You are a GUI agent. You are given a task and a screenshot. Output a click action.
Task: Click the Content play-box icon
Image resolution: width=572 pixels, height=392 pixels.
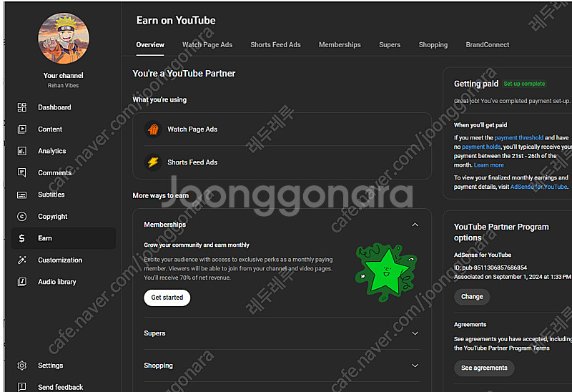pyautogui.click(x=22, y=129)
